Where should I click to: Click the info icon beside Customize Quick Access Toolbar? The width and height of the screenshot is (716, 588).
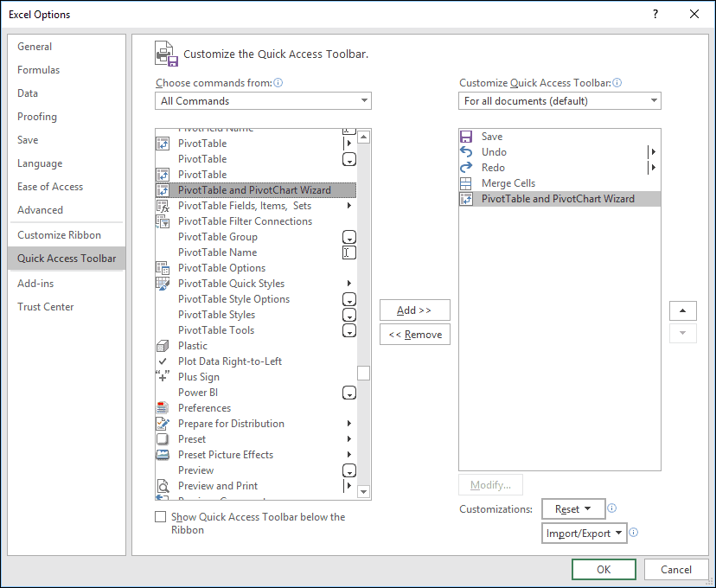[617, 83]
